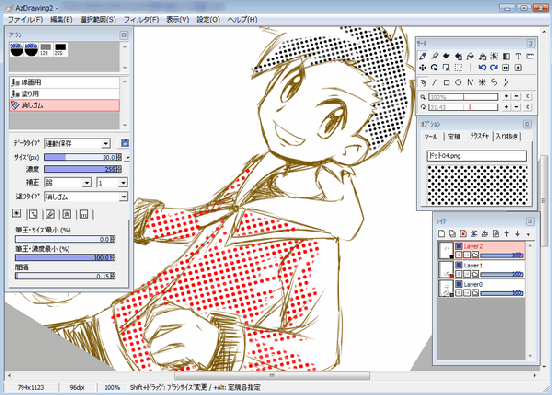Move layer down with the down arrow

pos(518,234)
